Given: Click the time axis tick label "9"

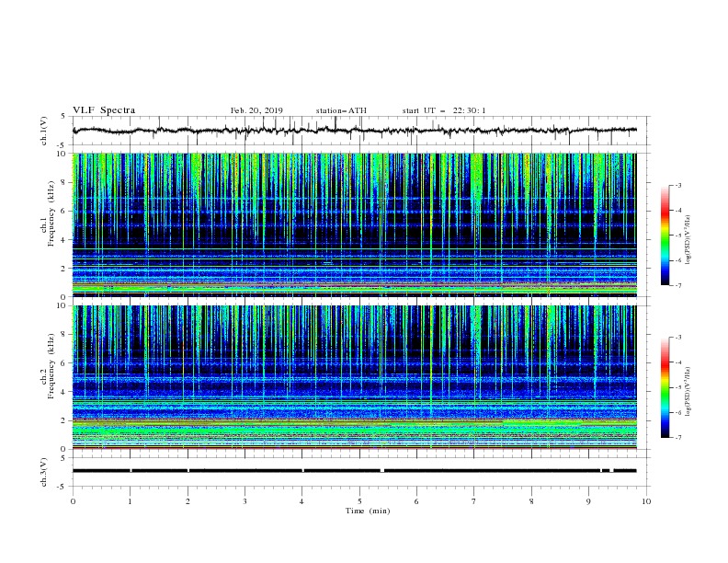Looking at the screenshot, I should click(x=588, y=501).
